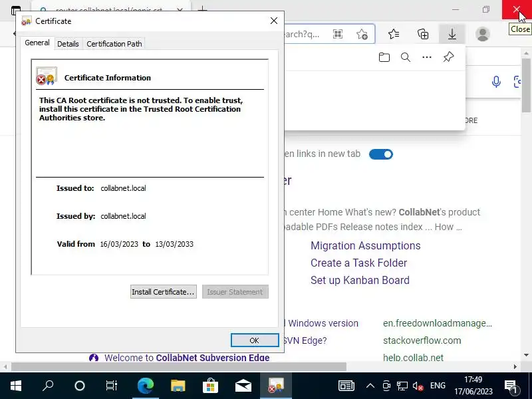Click the microphone voice search icon
The width and height of the screenshot is (532, 399).
496,82
